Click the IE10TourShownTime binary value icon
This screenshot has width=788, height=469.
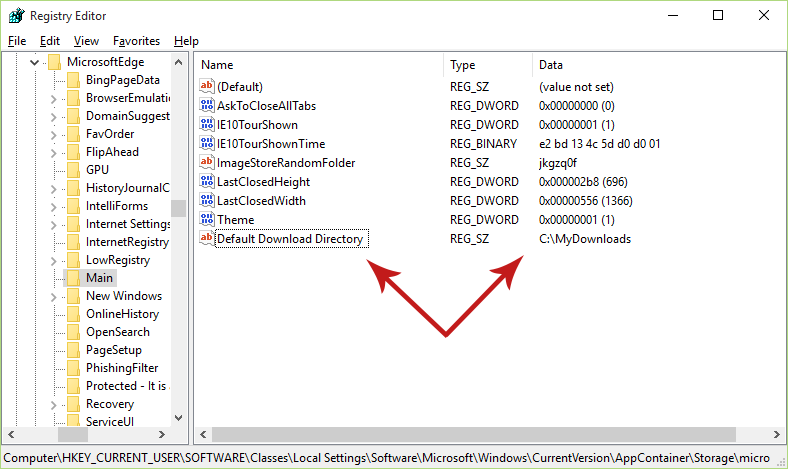pos(207,143)
